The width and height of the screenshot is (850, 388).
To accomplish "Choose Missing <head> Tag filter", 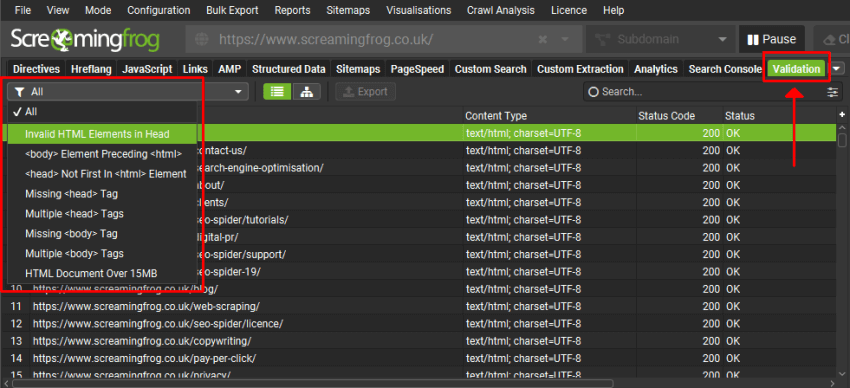I will [102, 193].
